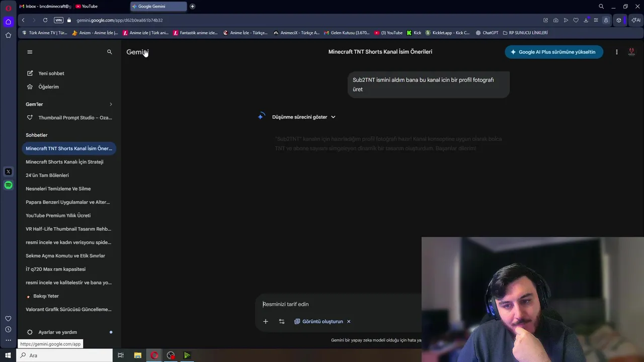
Task: Open the Spotify sidebar panel
Action: click(x=8, y=186)
